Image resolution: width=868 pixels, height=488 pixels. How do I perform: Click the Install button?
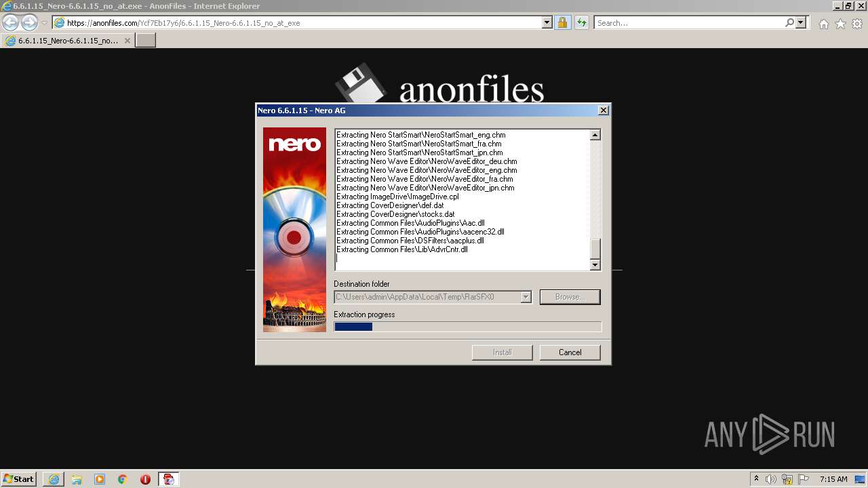(502, 352)
